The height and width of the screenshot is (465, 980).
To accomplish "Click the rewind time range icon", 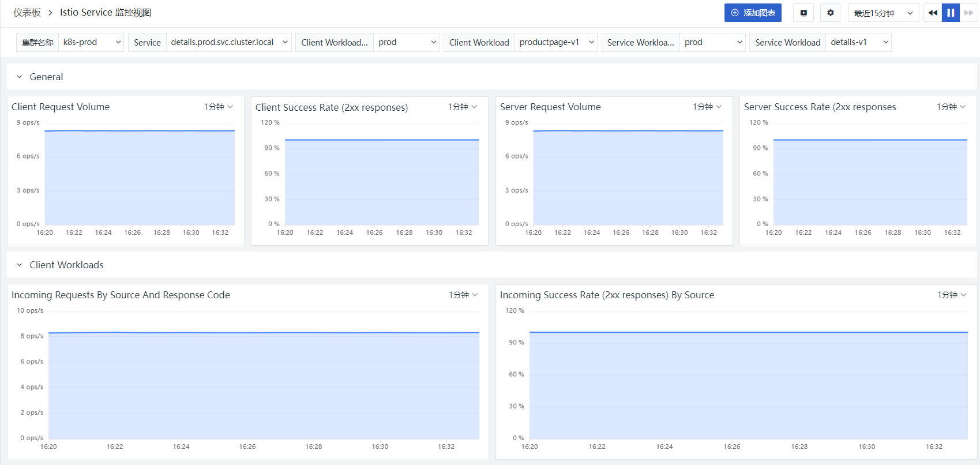I will 933,13.
